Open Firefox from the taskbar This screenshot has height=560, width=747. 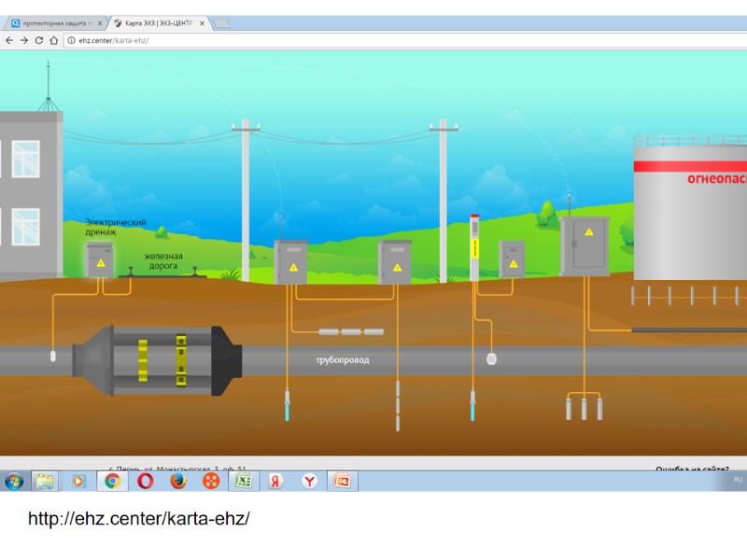(178, 482)
